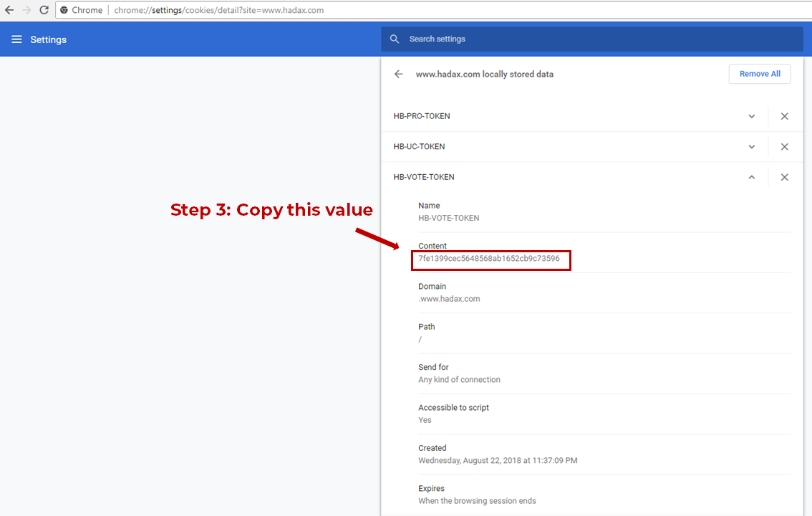Click the HB-PRO-TOKEN row label
812x516 pixels.
coord(422,116)
